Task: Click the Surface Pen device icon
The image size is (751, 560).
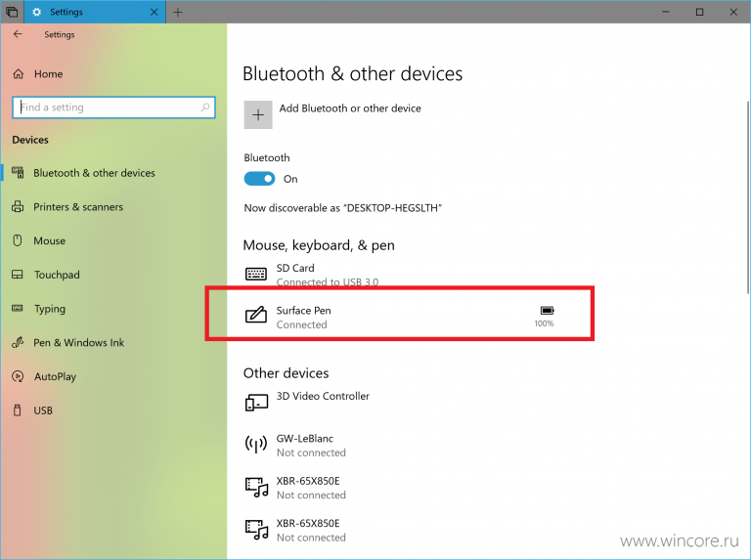Action: (x=256, y=315)
